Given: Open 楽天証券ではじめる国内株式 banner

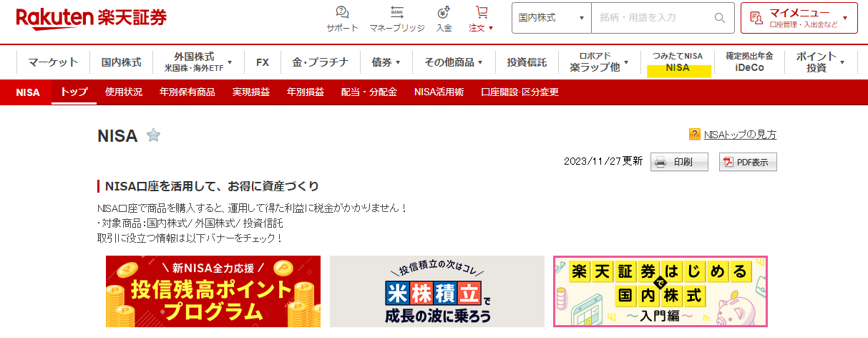Looking at the screenshot, I should click(x=660, y=291).
